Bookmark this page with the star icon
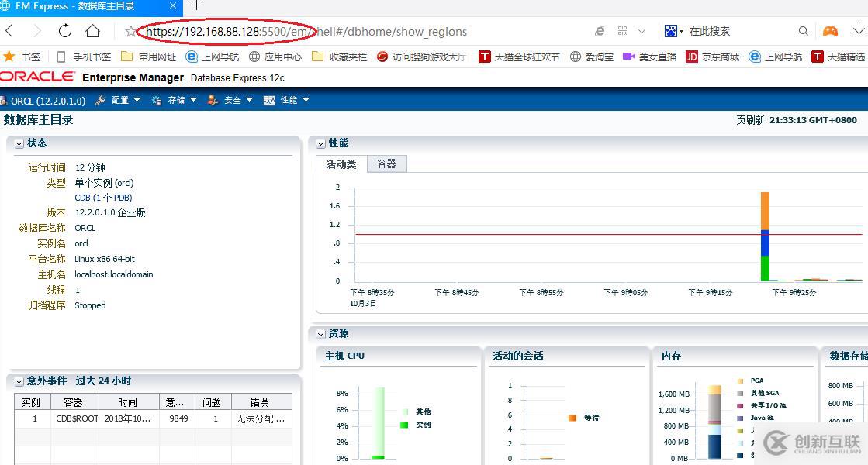The width and height of the screenshot is (868, 465). click(130, 32)
